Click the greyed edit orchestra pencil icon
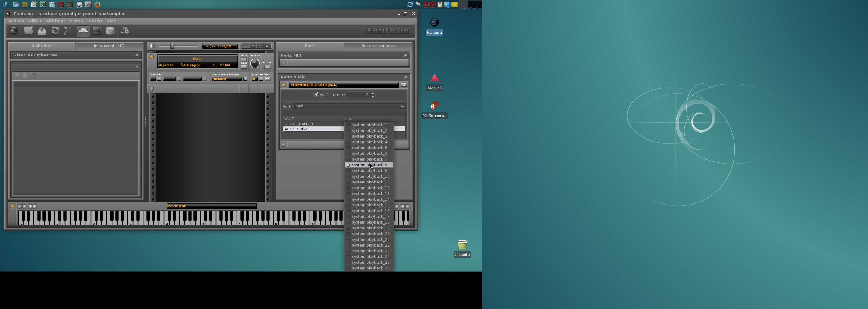The image size is (868, 309). 25,75
